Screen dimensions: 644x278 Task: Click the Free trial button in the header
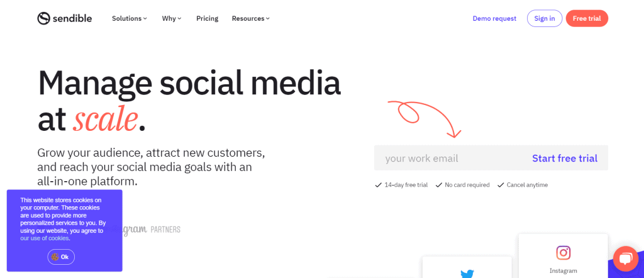(x=587, y=18)
